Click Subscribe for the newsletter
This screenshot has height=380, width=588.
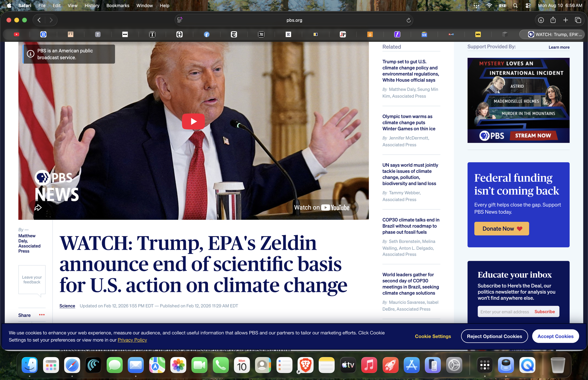coord(544,312)
